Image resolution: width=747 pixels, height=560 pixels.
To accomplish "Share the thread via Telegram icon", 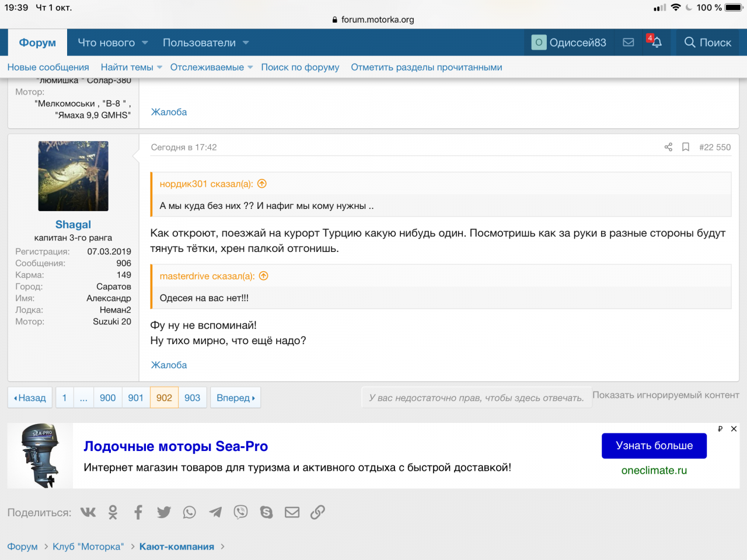I will click(215, 512).
